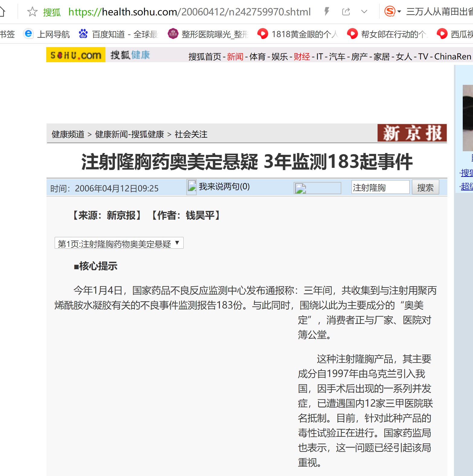
Task: Open 女人 in top navigation
Action: click(404, 56)
